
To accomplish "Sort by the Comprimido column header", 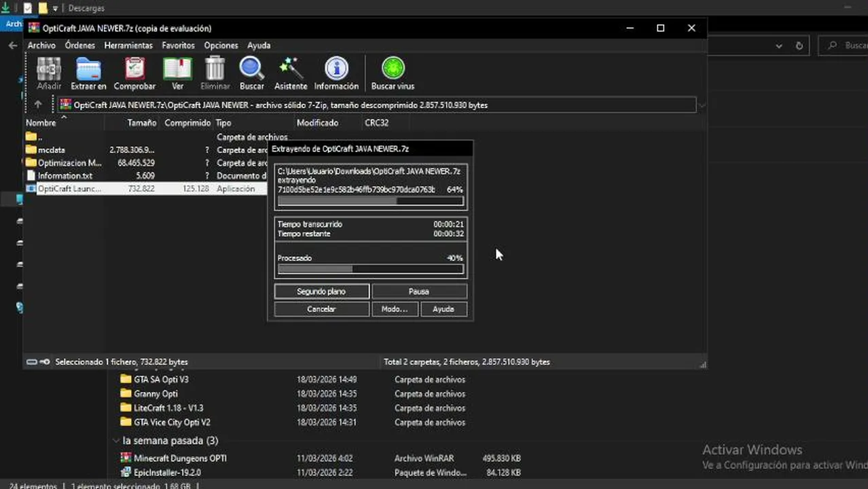I will coord(187,123).
